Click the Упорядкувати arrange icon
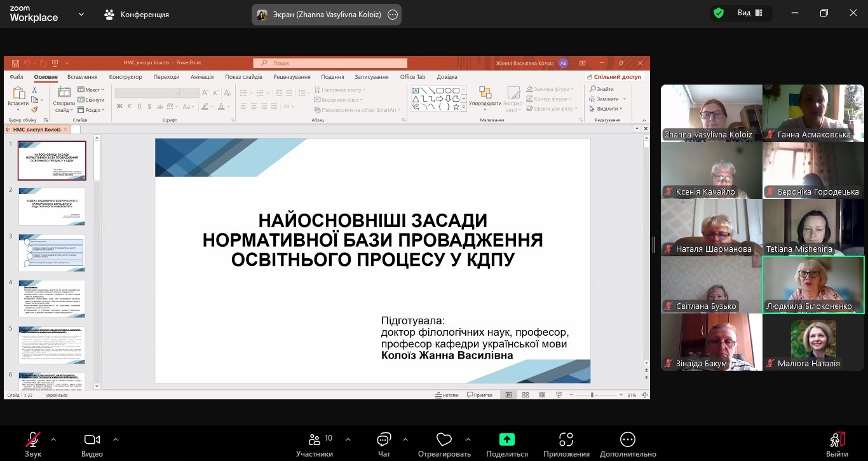Viewport: 868px width, 461px height. coord(485,93)
